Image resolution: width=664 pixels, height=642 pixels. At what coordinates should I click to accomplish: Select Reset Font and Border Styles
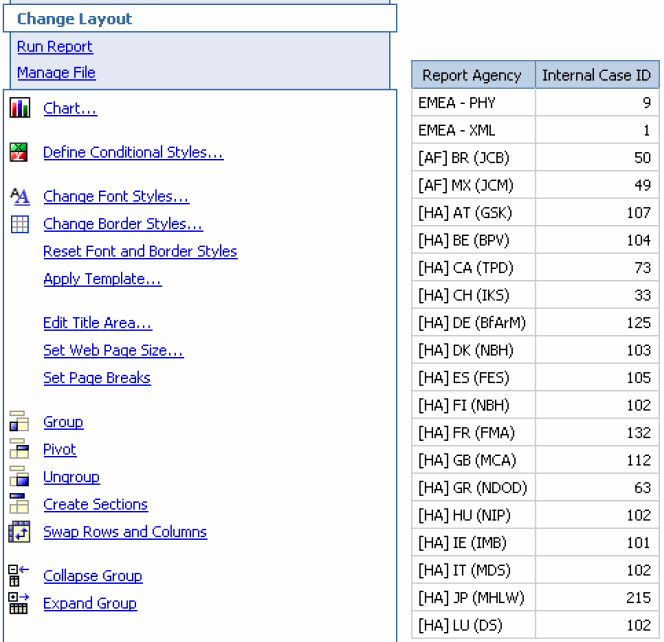140,252
